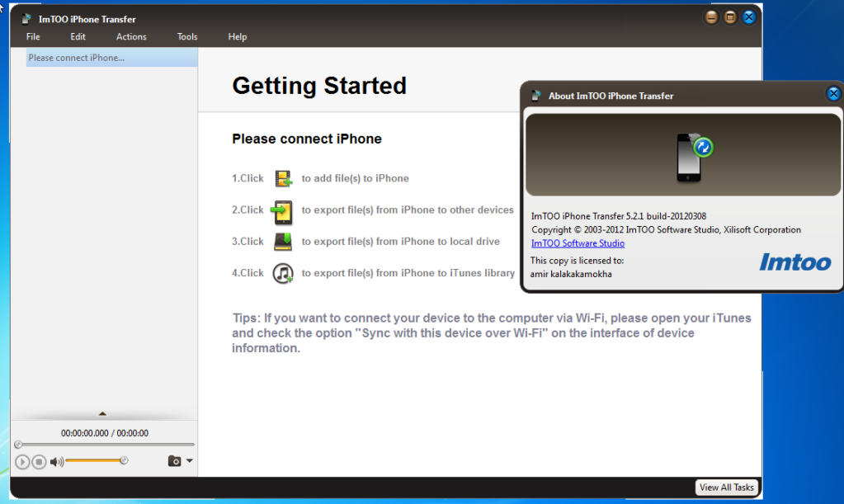This screenshot has width=844, height=504.
Task: Click the version text 'ImTOO iPhone Transfer 5.2.1 build-20120308'
Action: point(619,215)
